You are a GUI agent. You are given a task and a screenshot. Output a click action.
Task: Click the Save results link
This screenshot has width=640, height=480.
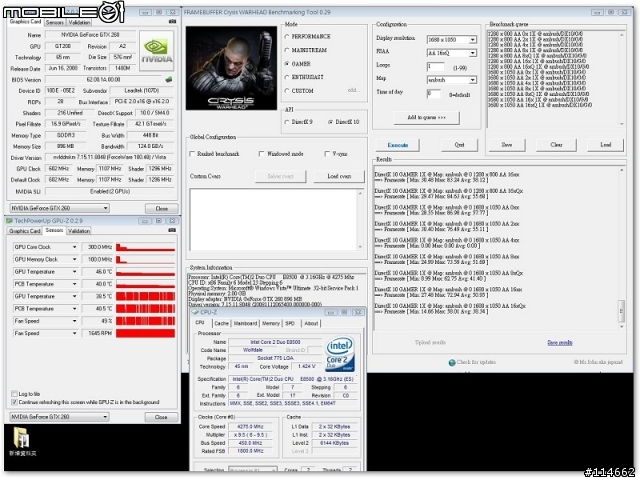(560, 343)
